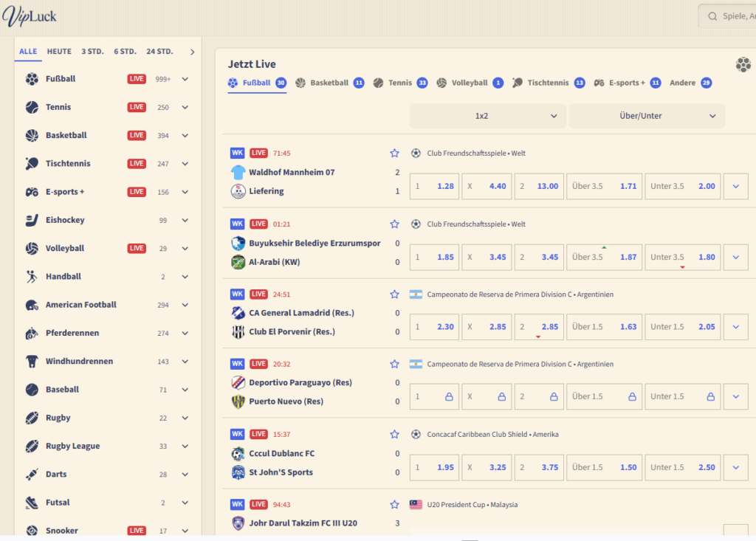Click the Tischtennis paddle icon in sidebar
Viewport: 756px width, 541px height.
(x=32, y=163)
